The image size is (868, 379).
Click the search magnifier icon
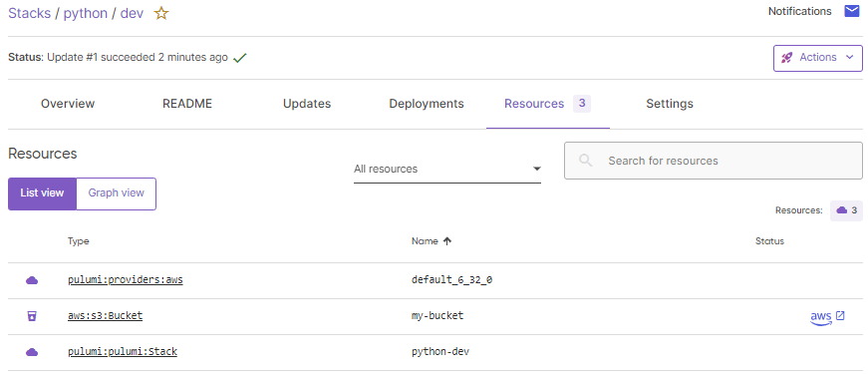click(x=586, y=161)
